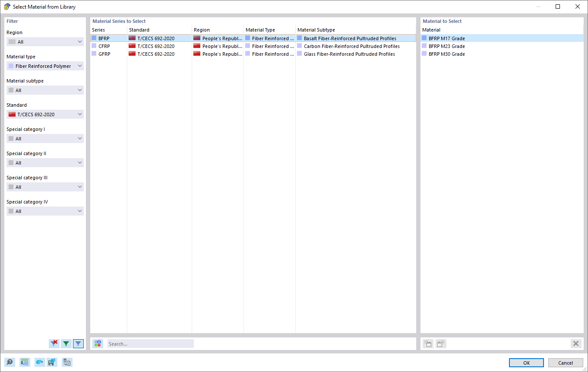Dismiss the dialog using Cancel

[566, 362]
